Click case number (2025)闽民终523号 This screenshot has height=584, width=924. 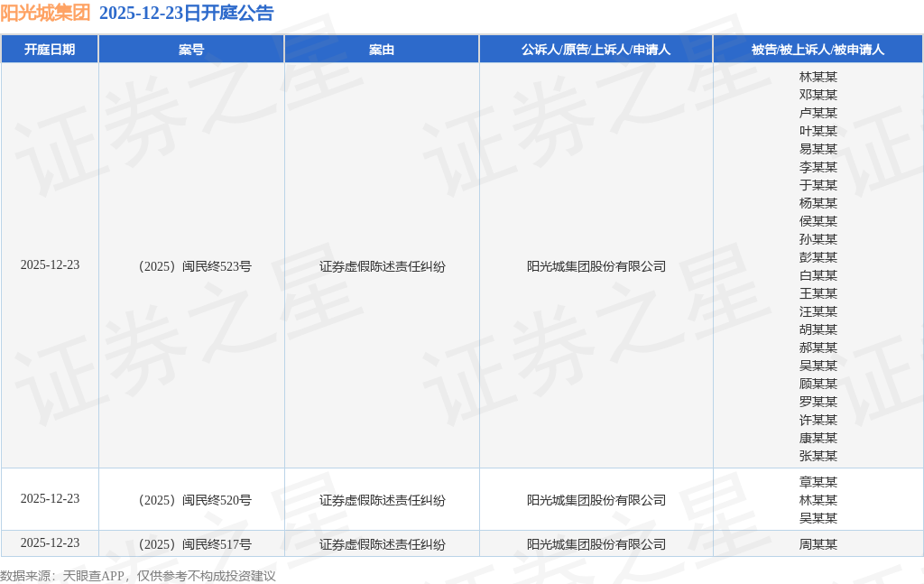pos(195,266)
